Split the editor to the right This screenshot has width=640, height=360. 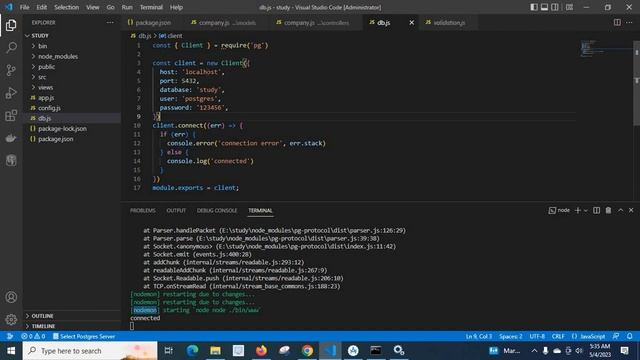coord(617,22)
